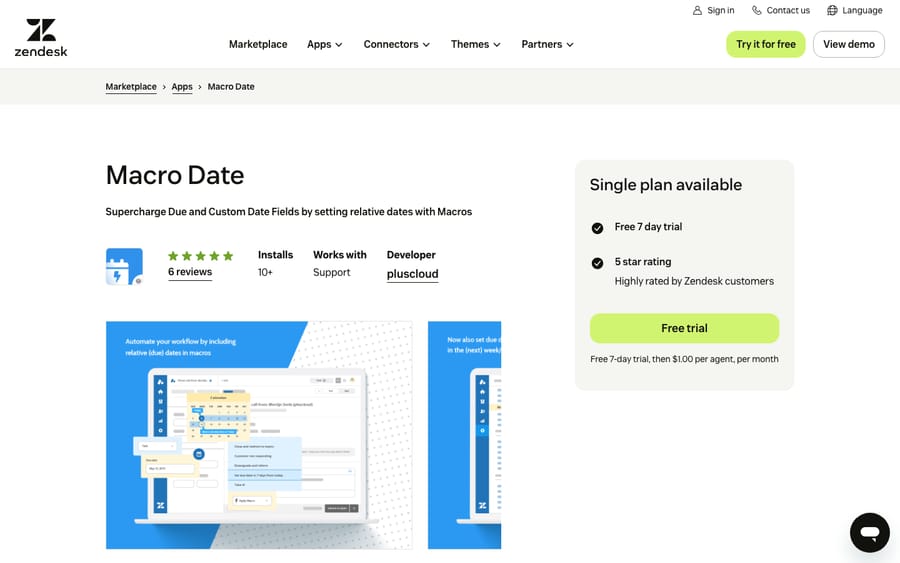The image size is (900, 563).
Task: Click the Macro Date app icon
Action: tap(124, 266)
